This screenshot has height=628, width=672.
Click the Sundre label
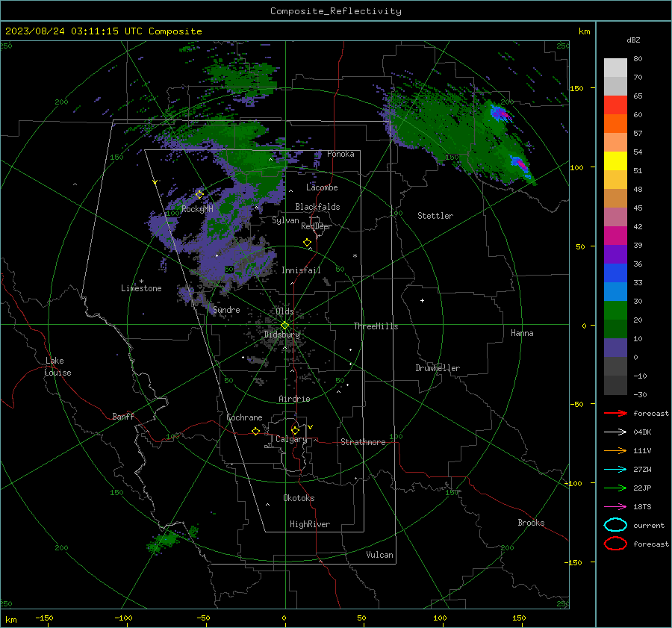coord(226,309)
